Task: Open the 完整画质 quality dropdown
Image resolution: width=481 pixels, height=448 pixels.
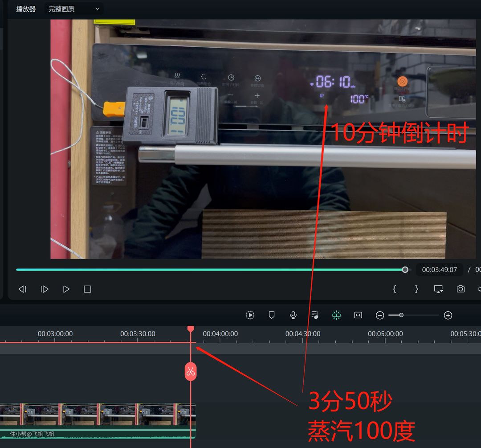Action: tap(74, 9)
